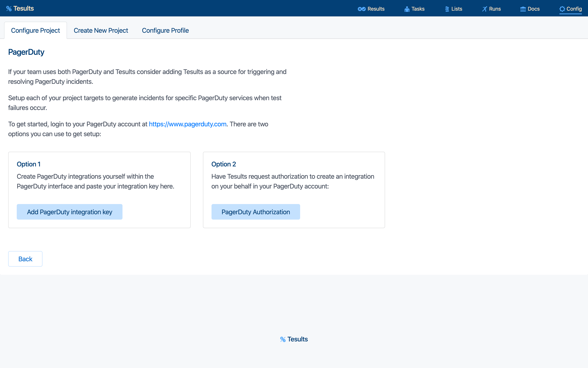
Task: Click the Lists stack icon
Action: (x=447, y=9)
